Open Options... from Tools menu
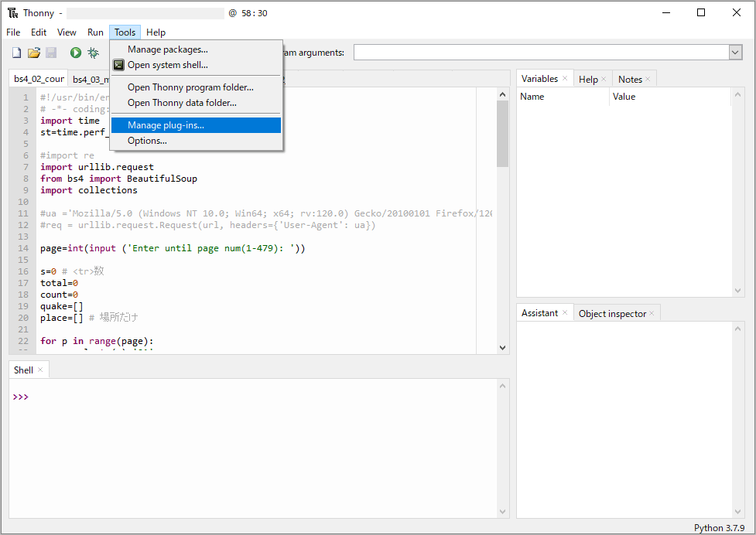 tap(197, 141)
